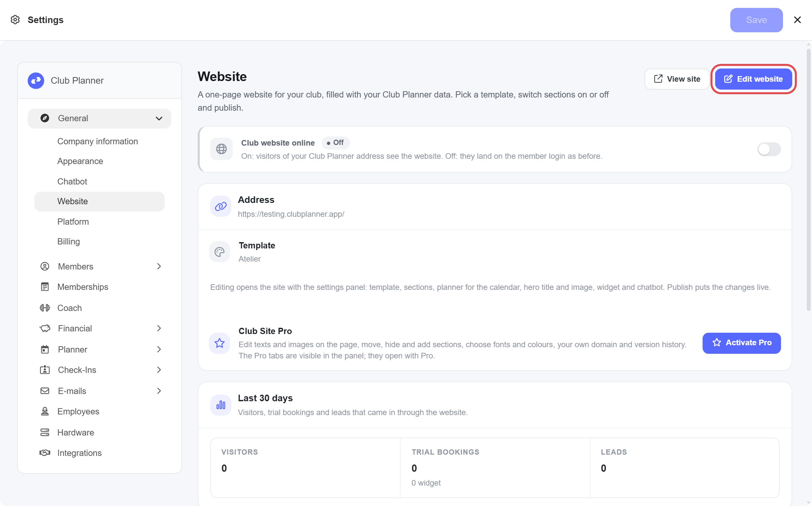Click the page vertical scrollbar

(808, 180)
